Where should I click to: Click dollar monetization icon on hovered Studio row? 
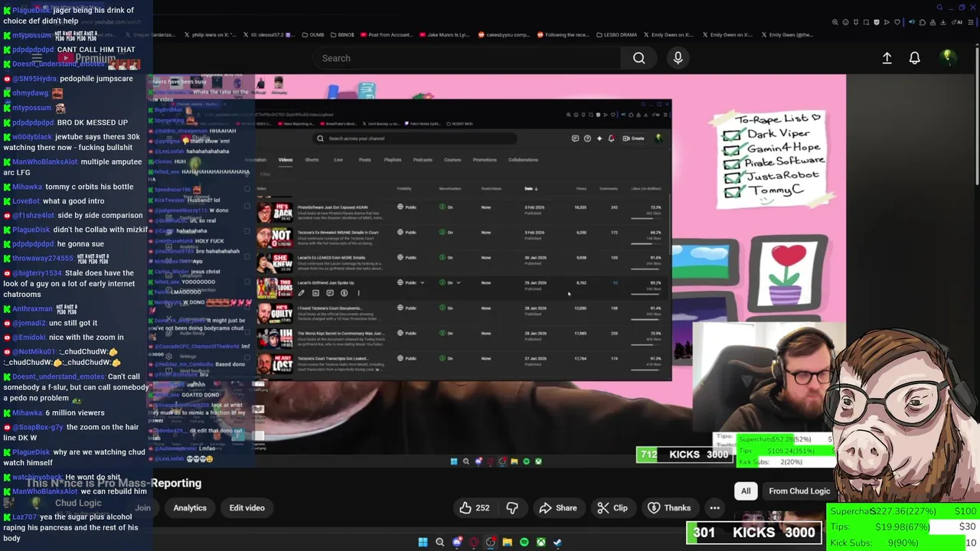344,293
